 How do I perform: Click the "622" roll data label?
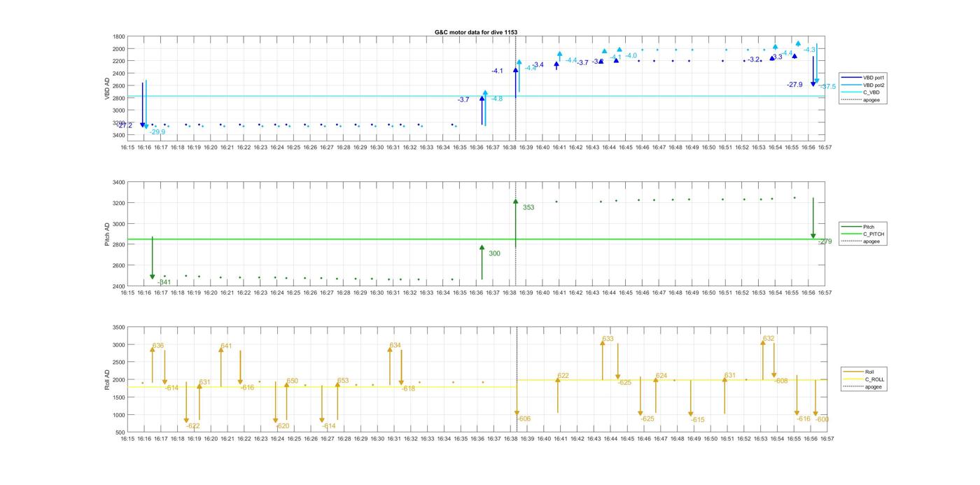tap(563, 376)
